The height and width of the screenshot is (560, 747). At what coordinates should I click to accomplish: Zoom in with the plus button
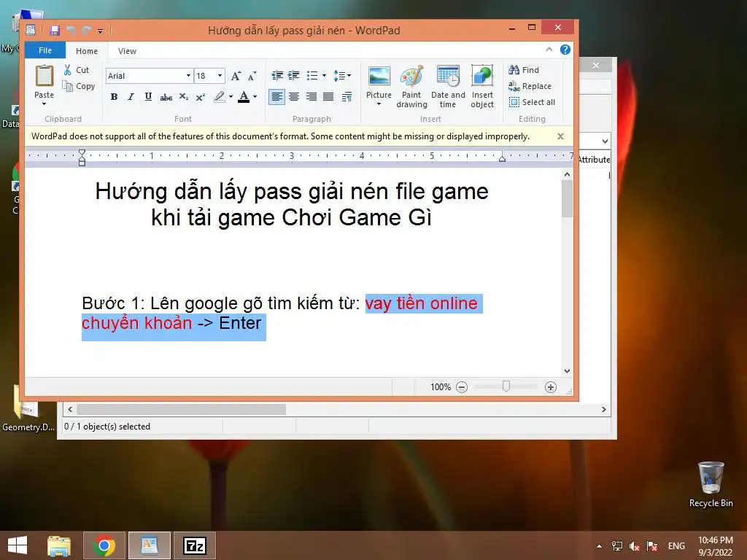click(551, 387)
